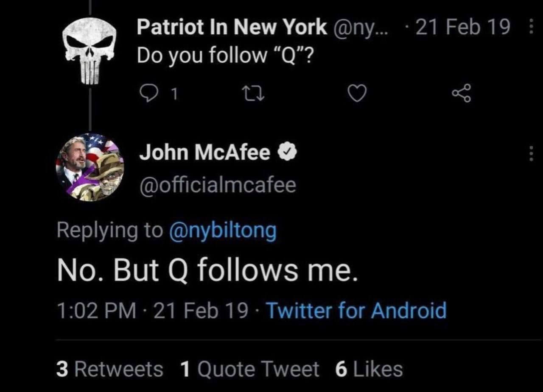Screen dimensions: 543x392
Task: Open three-dot menu on John McAfee's tweet
Action: click(x=531, y=153)
